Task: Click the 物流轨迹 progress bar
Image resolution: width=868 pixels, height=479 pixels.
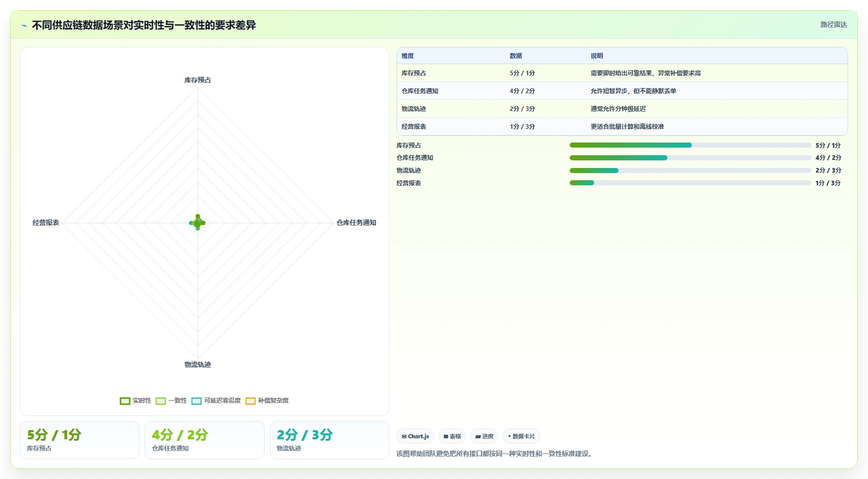Action: (690, 171)
